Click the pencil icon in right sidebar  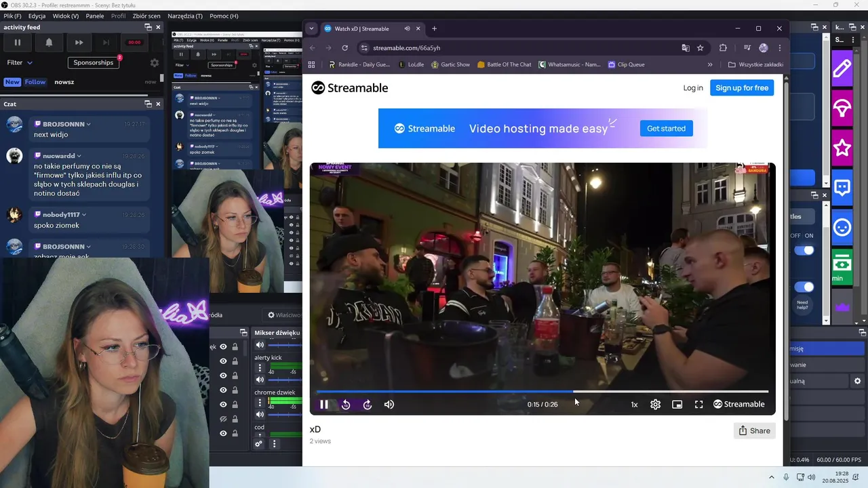click(842, 68)
